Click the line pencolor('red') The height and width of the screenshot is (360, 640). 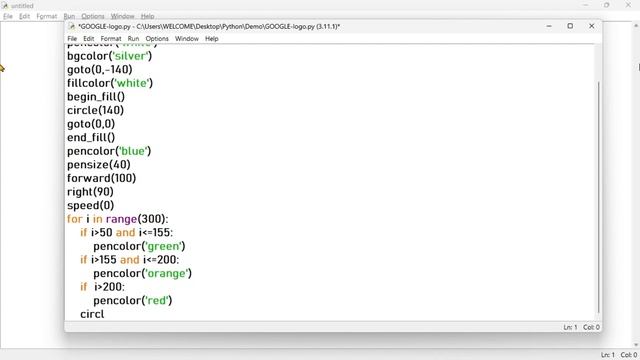tap(133, 300)
